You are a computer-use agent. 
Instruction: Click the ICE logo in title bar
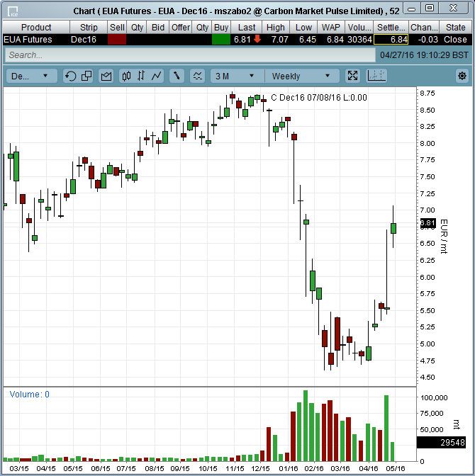click(13, 12)
